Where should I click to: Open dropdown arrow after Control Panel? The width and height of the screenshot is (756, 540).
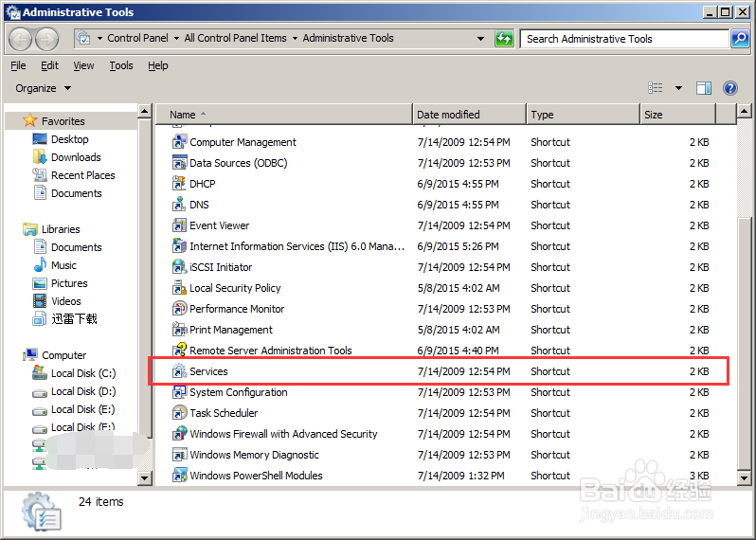[x=176, y=38]
